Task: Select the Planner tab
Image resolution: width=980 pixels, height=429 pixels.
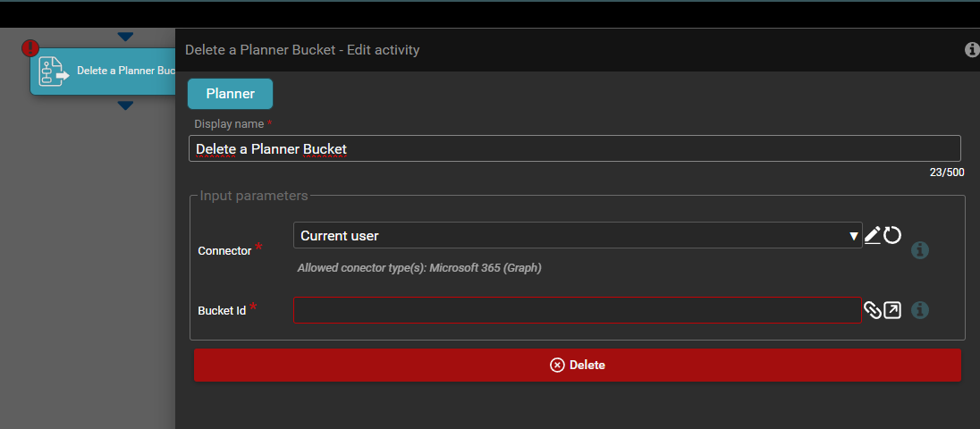Action: click(x=230, y=94)
